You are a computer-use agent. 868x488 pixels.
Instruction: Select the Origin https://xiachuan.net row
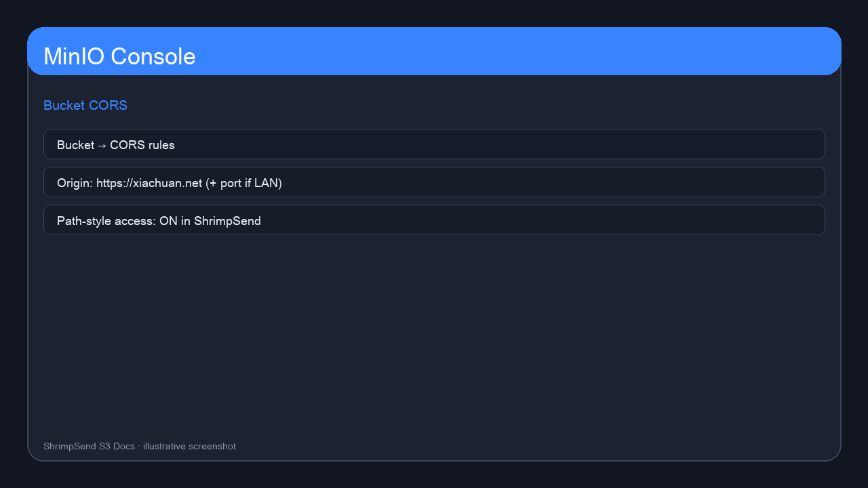point(434,182)
